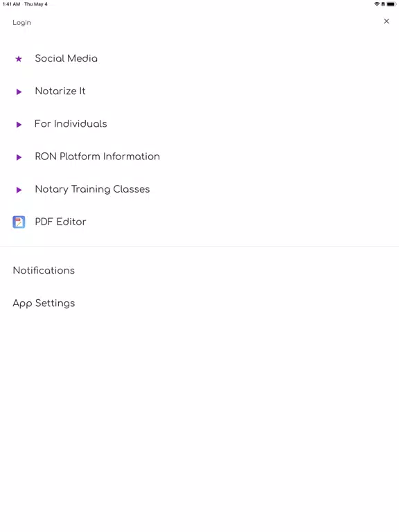Click the purple arrow beside For Individuals
The image size is (399, 532).
click(19, 125)
